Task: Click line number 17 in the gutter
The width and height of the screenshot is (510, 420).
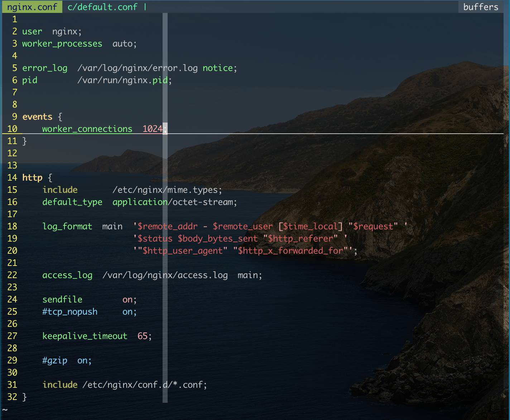Action: 12,214
